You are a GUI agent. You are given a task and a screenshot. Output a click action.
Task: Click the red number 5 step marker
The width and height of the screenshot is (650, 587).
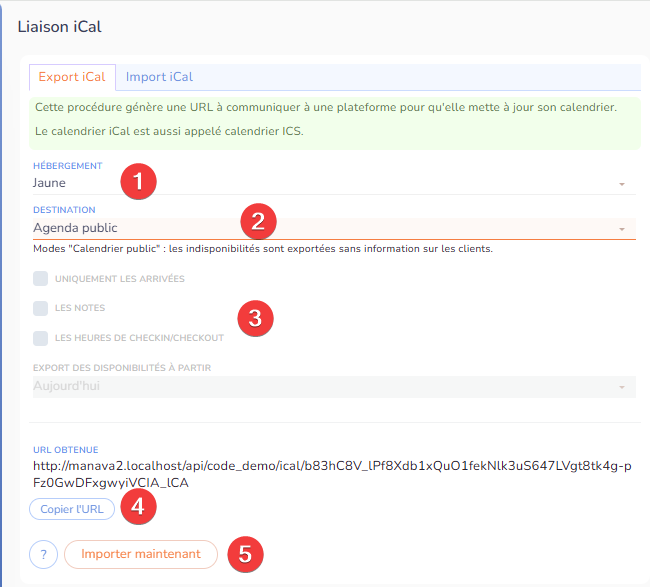(x=245, y=552)
